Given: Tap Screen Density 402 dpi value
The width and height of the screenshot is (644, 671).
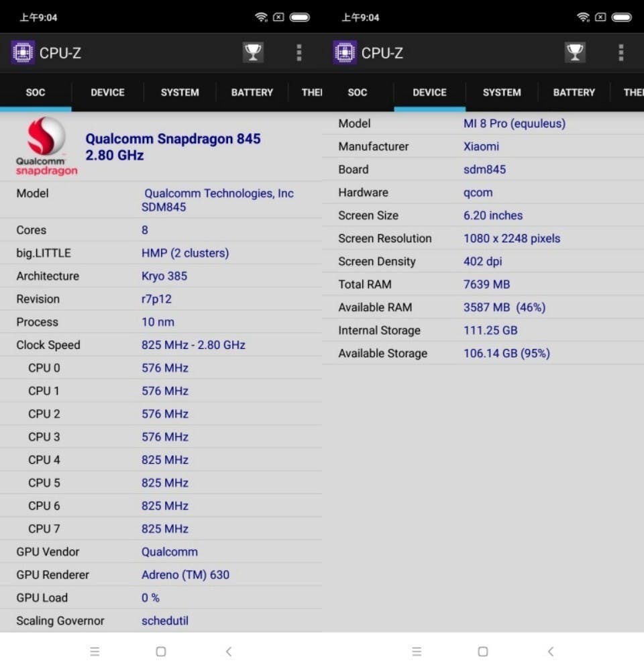Looking at the screenshot, I should pyautogui.click(x=483, y=262).
